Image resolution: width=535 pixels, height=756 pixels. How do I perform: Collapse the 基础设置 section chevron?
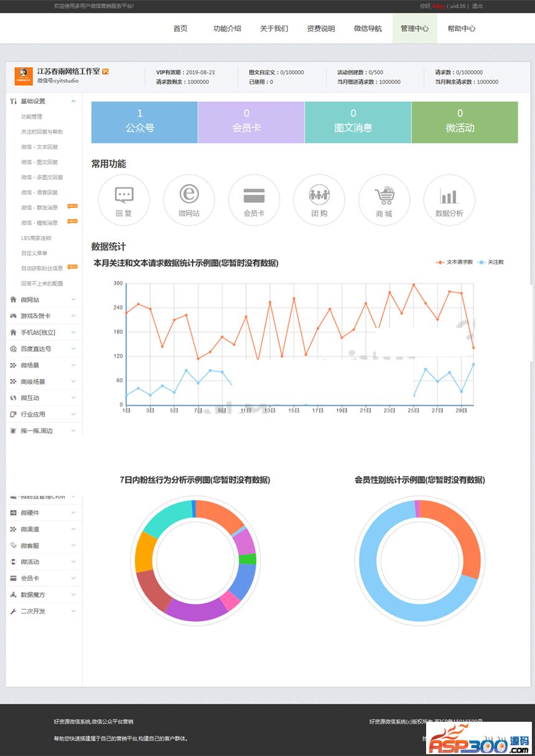(x=73, y=101)
